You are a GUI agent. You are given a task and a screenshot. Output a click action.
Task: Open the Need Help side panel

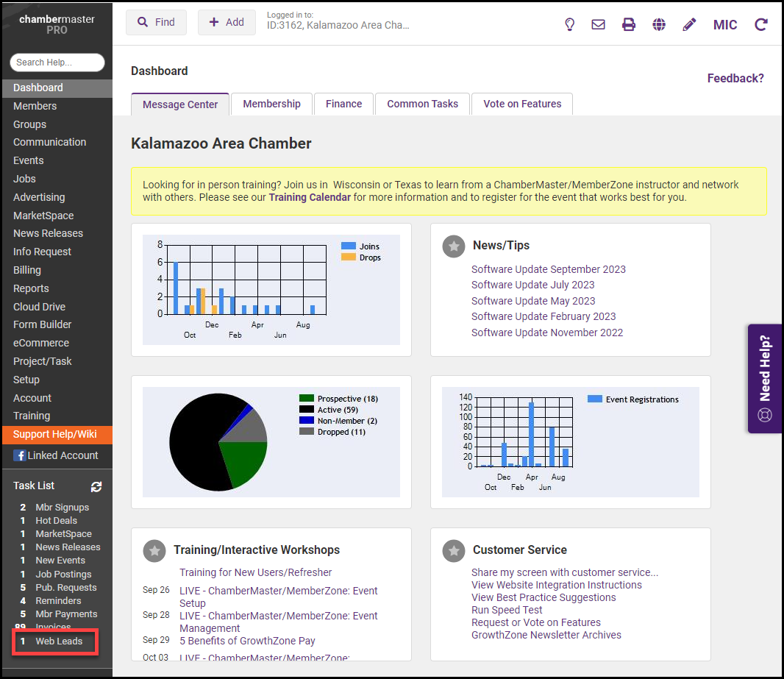click(x=765, y=378)
